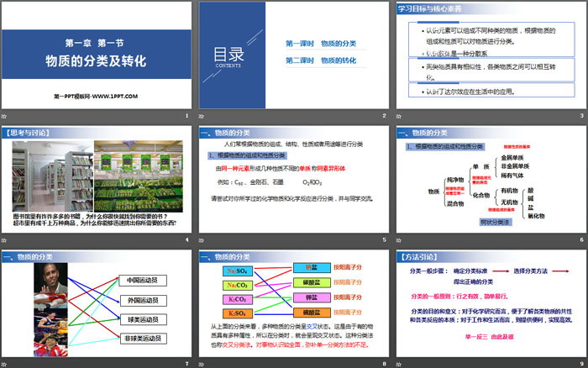This screenshot has width=588, height=368.
Task: Click the animation star icon under slide 5
Action: (x=201, y=240)
